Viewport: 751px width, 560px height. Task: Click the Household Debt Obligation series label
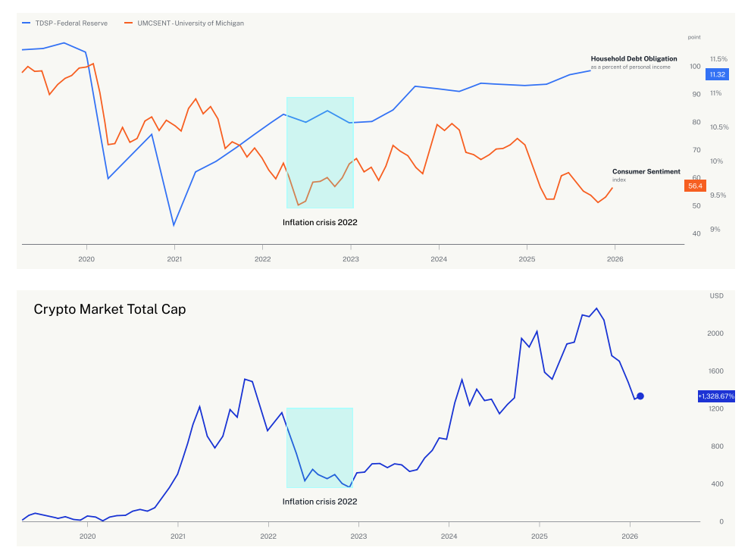click(x=634, y=58)
